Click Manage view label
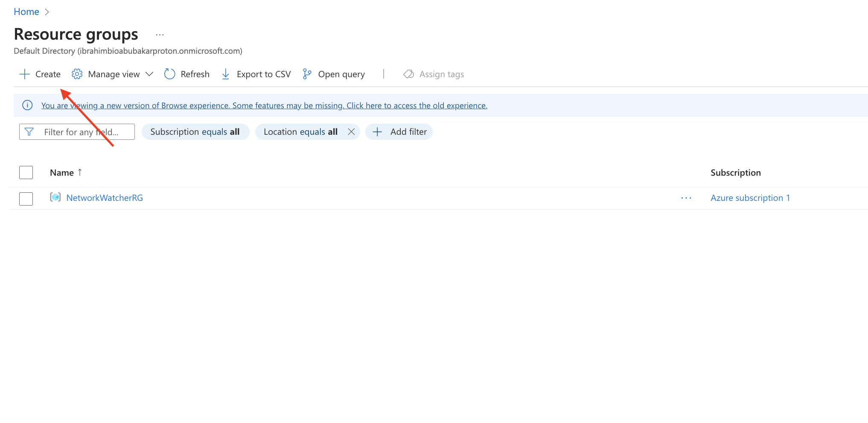 pos(114,74)
